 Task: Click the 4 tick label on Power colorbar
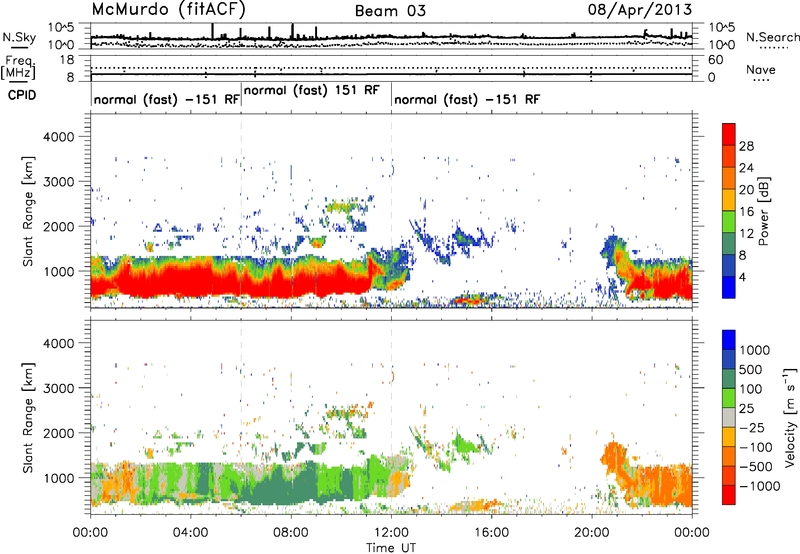(742, 277)
